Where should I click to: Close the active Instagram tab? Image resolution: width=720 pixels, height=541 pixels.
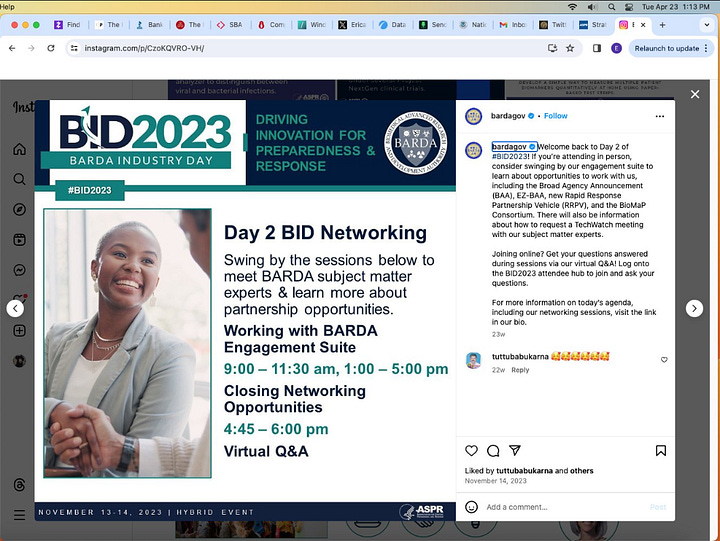tap(643, 25)
